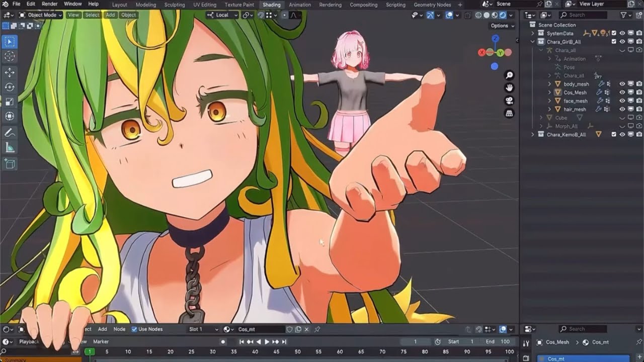Viewport: 644px width, 362px height.
Task: Collapse Chara_GirlB_All collection
Action: click(x=533, y=42)
